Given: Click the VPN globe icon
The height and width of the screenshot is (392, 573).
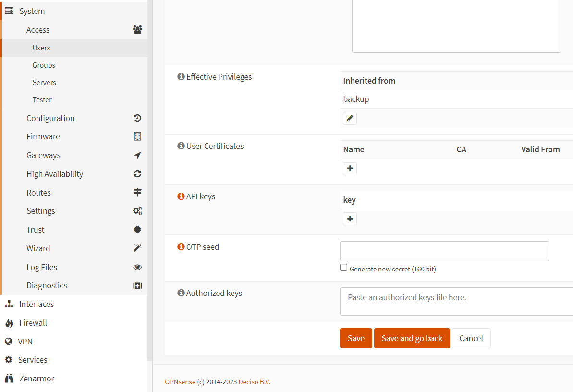Looking at the screenshot, I should coord(8,342).
